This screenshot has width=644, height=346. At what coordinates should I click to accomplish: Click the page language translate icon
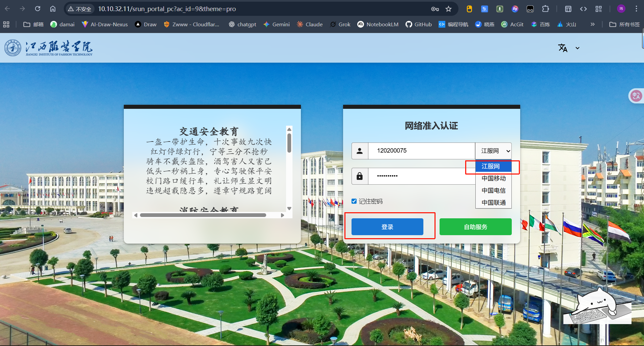click(563, 48)
